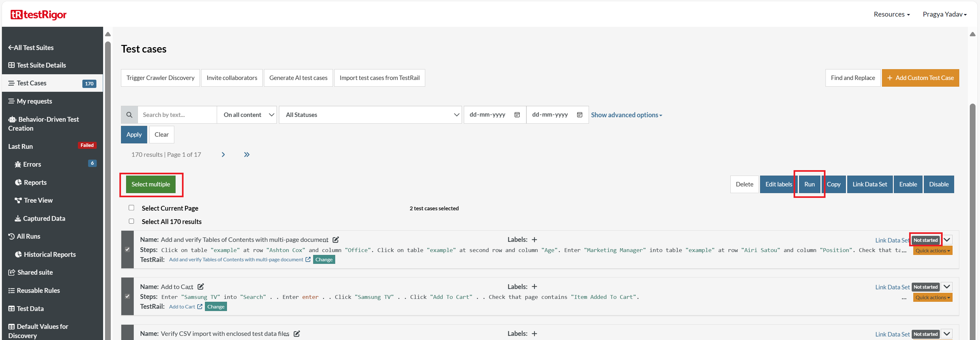Uncheck the Add to Cart test case
Image resolution: width=980 pixels, height=340 pixels.
pos(127,296)
